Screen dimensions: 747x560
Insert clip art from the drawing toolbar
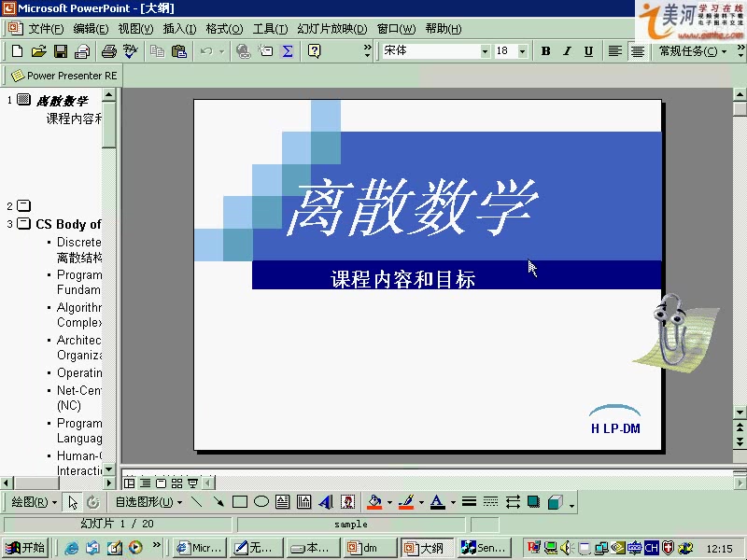[347, 501]
